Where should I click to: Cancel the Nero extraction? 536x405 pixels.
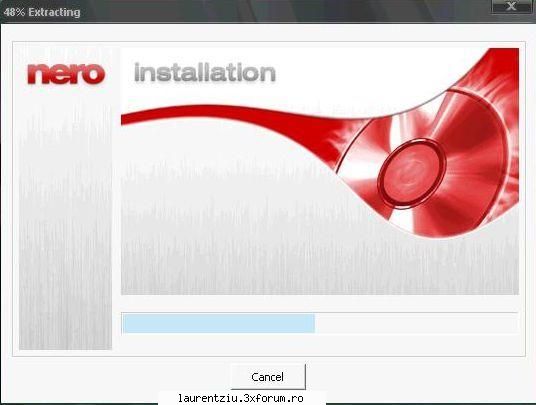tap(268, 377)
